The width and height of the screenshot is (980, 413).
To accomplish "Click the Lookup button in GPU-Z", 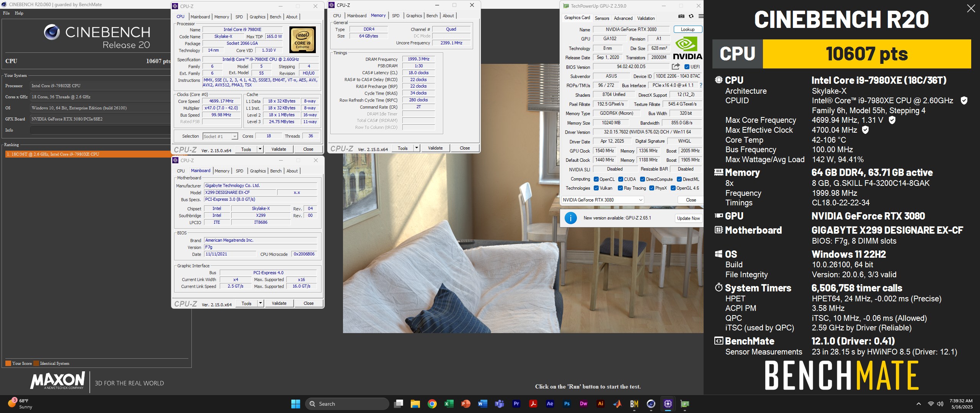I will 688,29.
